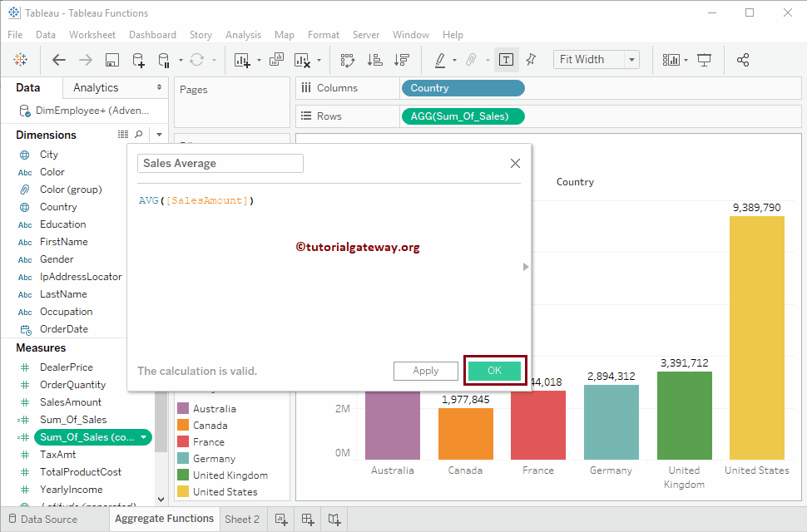Select the Swap Rows and Columns tool
Viewport: 807px width, 532px height.
coord(348,60)
